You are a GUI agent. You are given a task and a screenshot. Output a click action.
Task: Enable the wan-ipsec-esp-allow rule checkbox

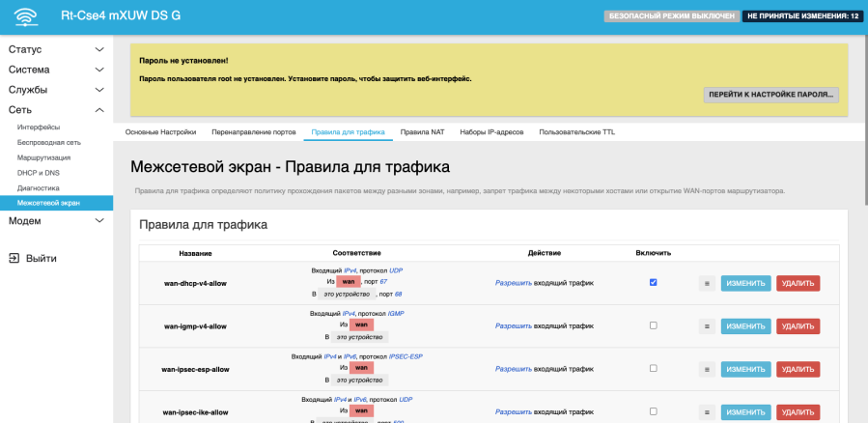(x=654, y=368)
